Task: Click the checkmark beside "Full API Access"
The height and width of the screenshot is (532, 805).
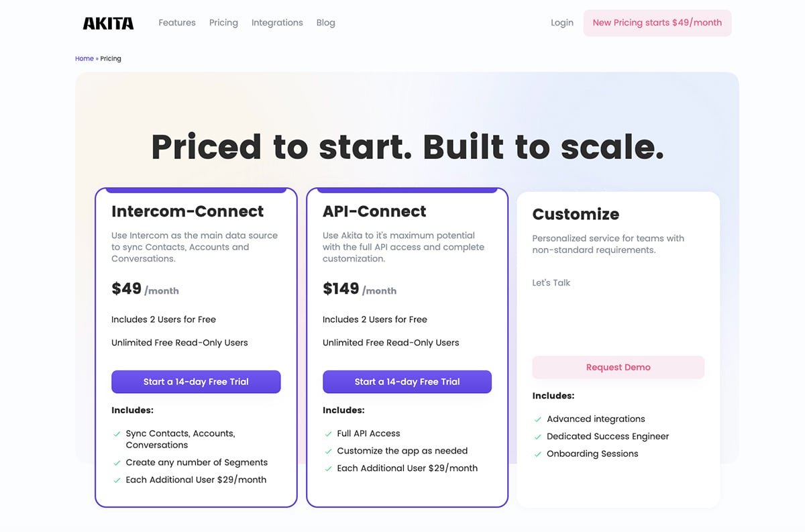Action: point(328,433)
